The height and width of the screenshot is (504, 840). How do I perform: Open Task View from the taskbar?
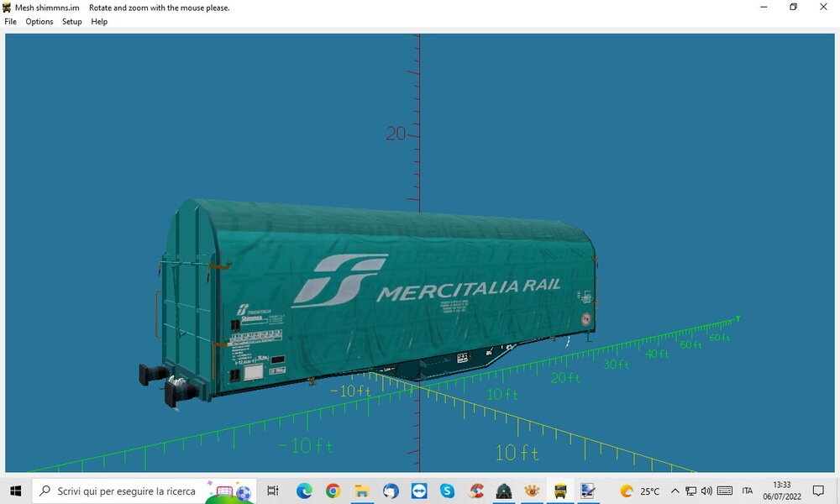click(273, 491)
